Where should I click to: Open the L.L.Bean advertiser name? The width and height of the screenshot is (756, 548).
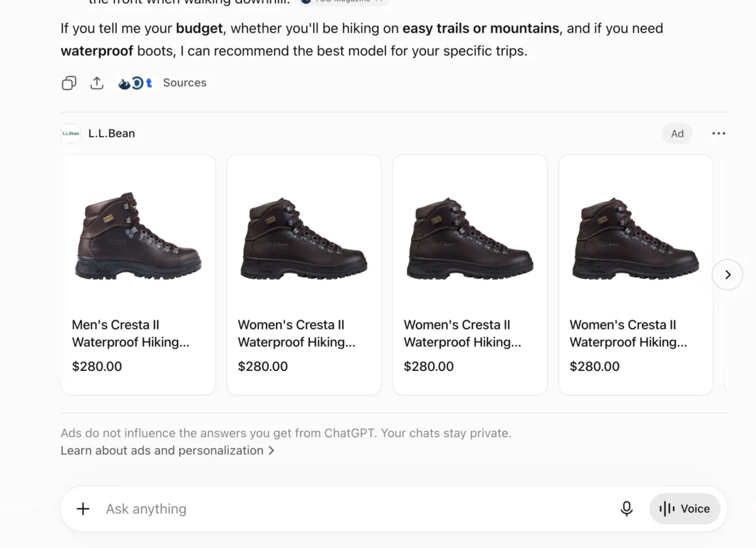tap(112, 133)
